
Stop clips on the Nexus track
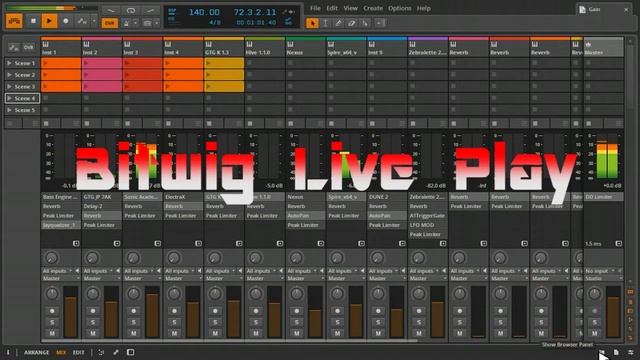click(x=291, y=123)
